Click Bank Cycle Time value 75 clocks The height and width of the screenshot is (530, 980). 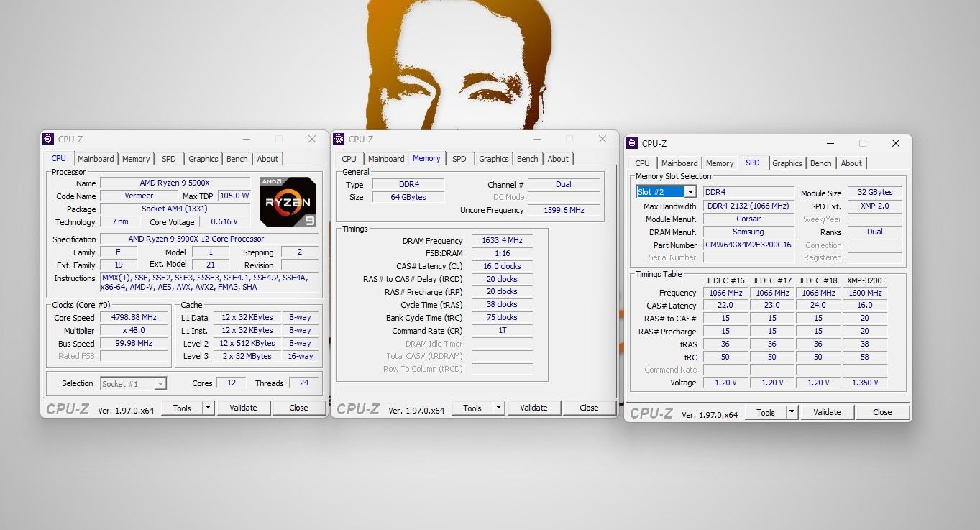pyautogui.click(x=503, y=317)
